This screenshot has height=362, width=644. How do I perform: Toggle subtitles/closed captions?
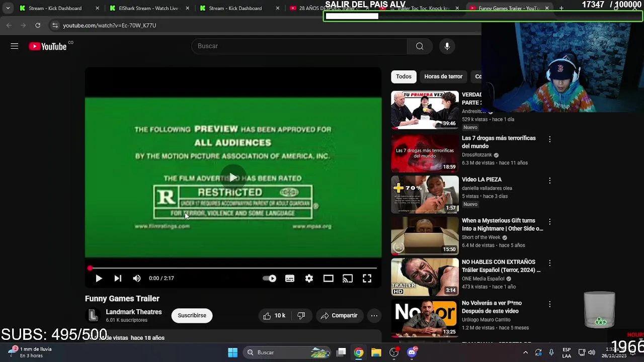point(290,278)
